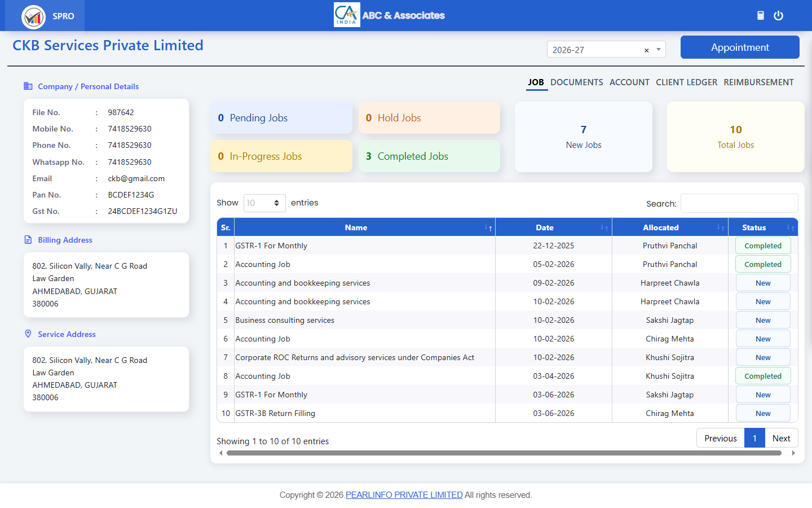Clear the 2026-27 year selection (x)
Viewport: 812px width, 508px height.
(646, 50)
